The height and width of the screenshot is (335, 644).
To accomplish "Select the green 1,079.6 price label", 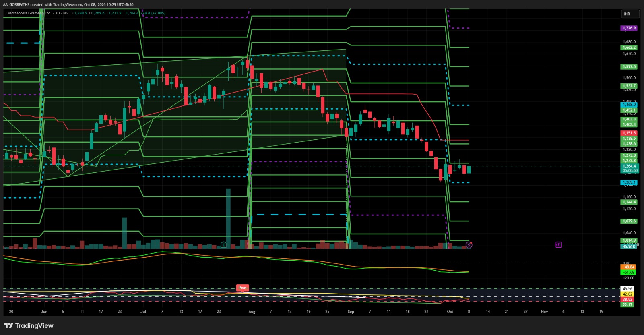I will 629,221.
